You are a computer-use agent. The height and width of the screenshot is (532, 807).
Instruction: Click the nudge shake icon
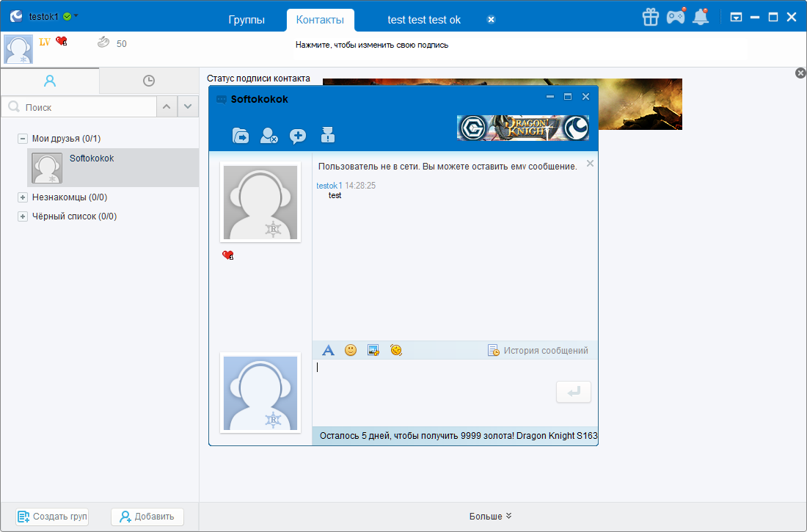pos(396,351)
